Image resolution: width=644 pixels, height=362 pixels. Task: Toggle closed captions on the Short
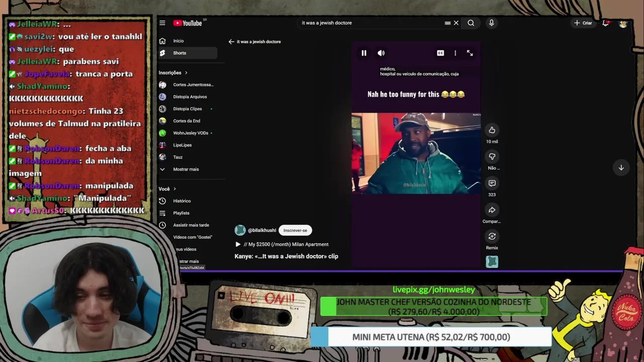(x=440, y=53)
